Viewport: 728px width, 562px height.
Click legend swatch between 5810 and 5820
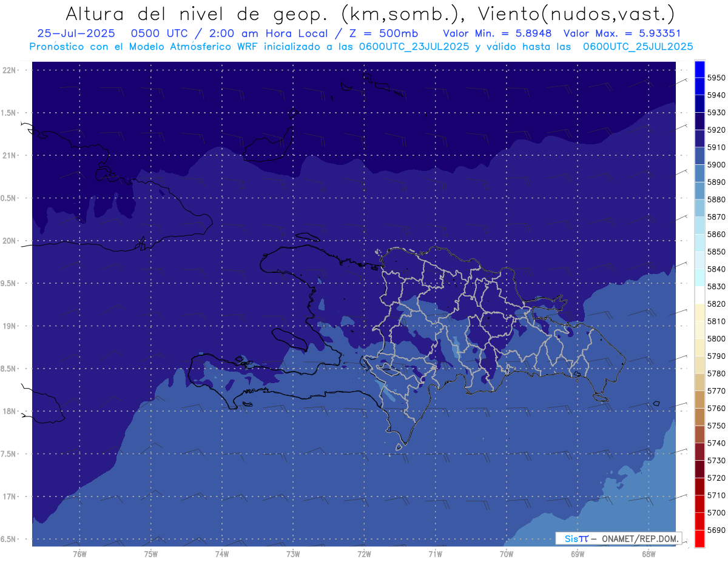[x=699, y=313]
